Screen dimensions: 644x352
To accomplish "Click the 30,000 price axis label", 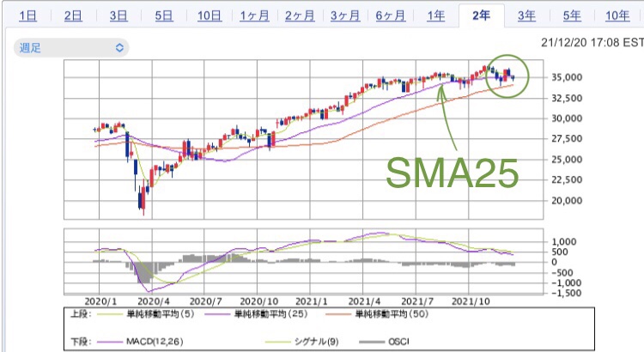I will click(x=567, y=118).
